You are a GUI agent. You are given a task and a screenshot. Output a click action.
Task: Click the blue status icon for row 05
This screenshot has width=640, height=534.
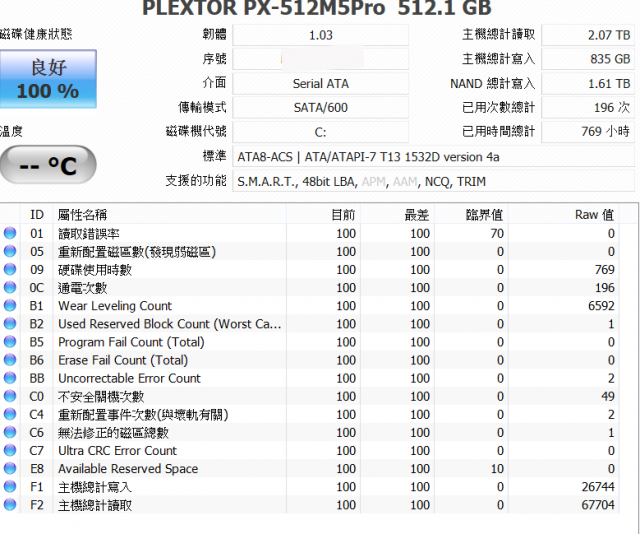10,251
